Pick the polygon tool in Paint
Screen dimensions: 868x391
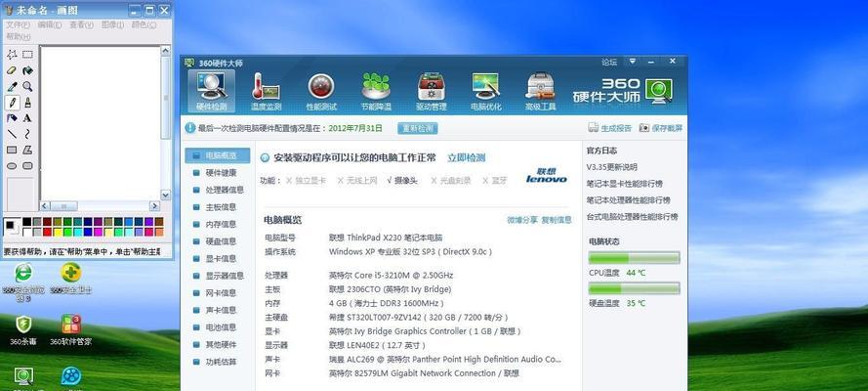coord(27,151)
